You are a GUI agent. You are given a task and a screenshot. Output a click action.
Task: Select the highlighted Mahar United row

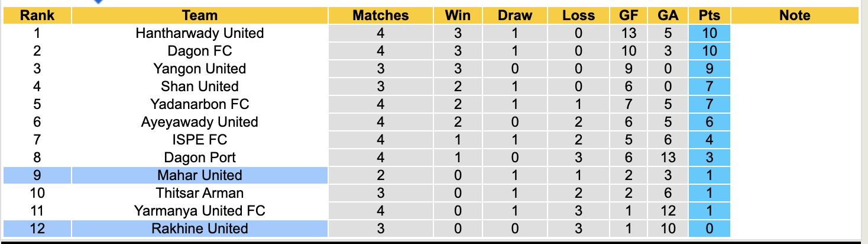199,175
